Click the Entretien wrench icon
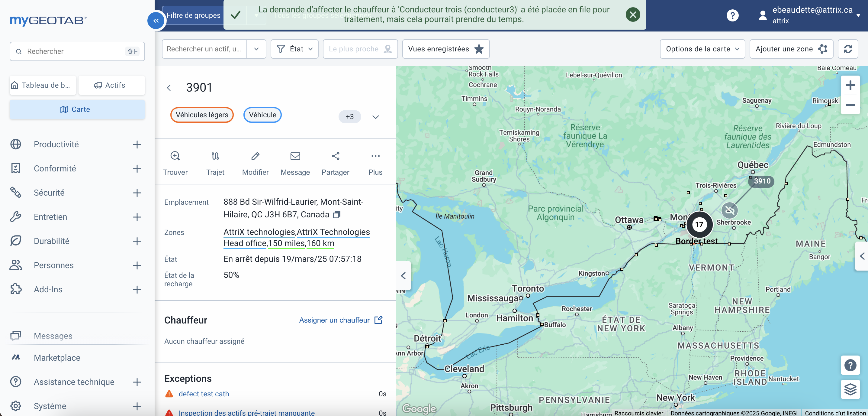The height and width of the screenshot is (416, 868). click(15, 217)
